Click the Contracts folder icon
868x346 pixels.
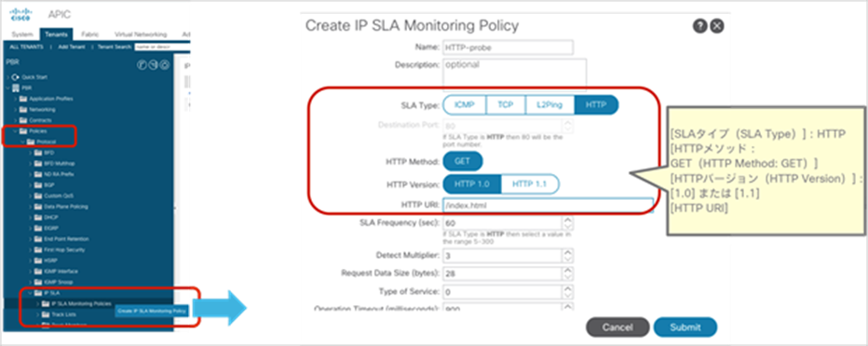click(x=23, y=120)
